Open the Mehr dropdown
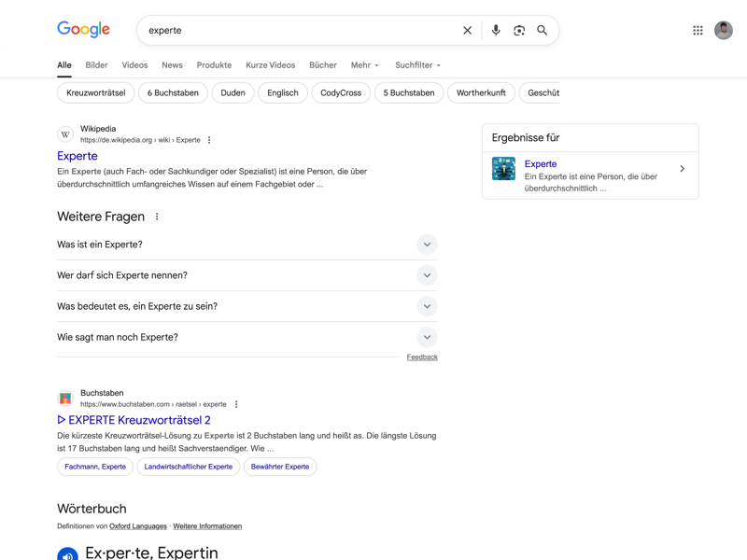The width and height of the screenshot is (747, 560). [x=365, y=65]
